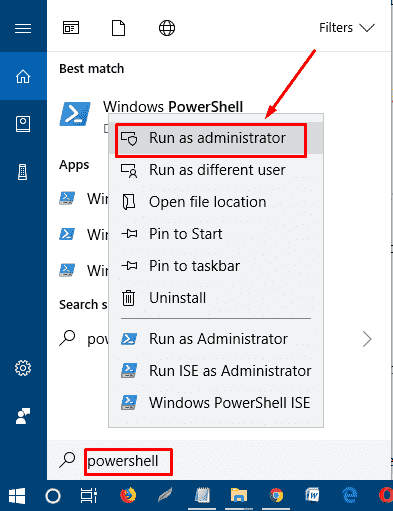Open the feather quill app on taskbar
The width and height of the screenshot is (393, 511).
pos(165,495)
